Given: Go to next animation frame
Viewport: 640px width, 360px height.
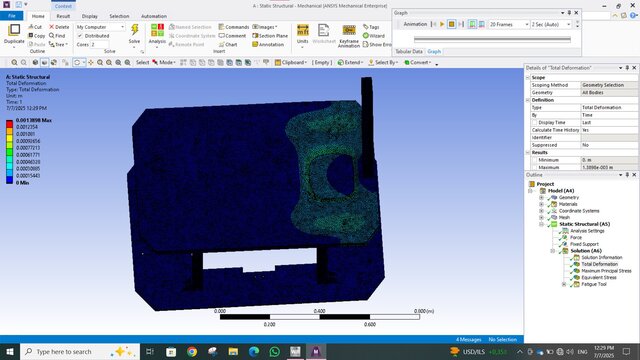Looking at the screenshot, I should coord(461,24).
